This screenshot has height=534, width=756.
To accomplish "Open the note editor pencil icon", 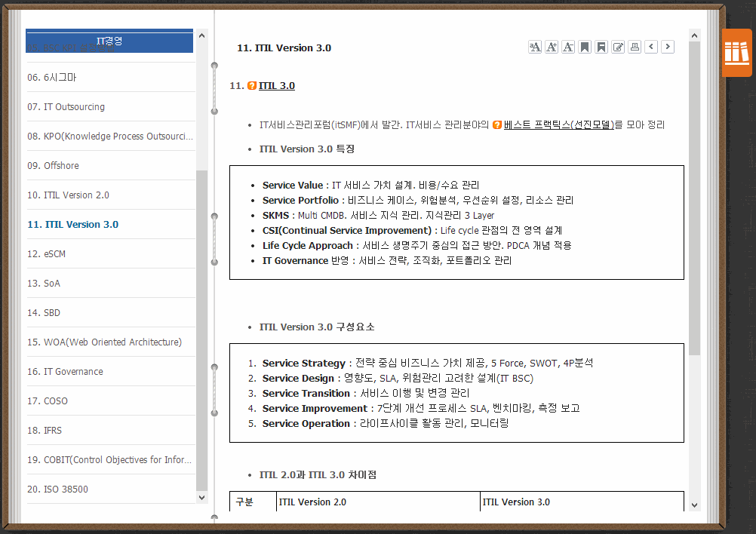I will 618,47.
